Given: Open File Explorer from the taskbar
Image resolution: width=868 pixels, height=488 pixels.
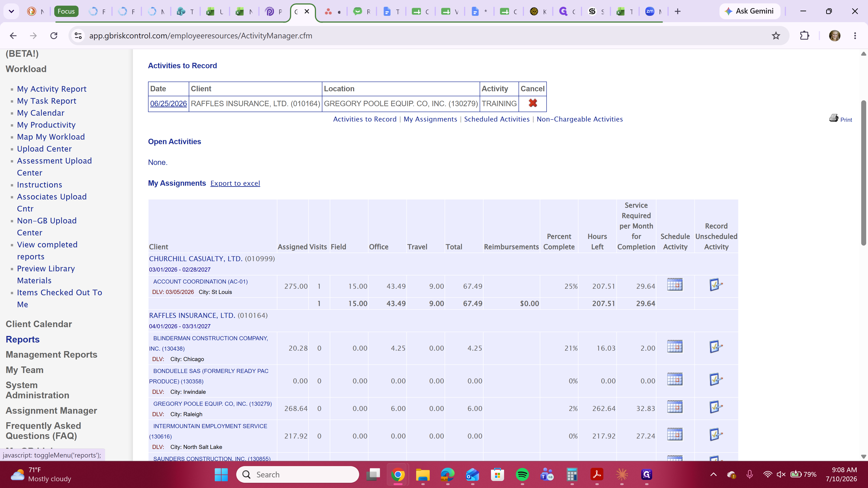Looking at the screenshot, I should click(x=422, y=474).
